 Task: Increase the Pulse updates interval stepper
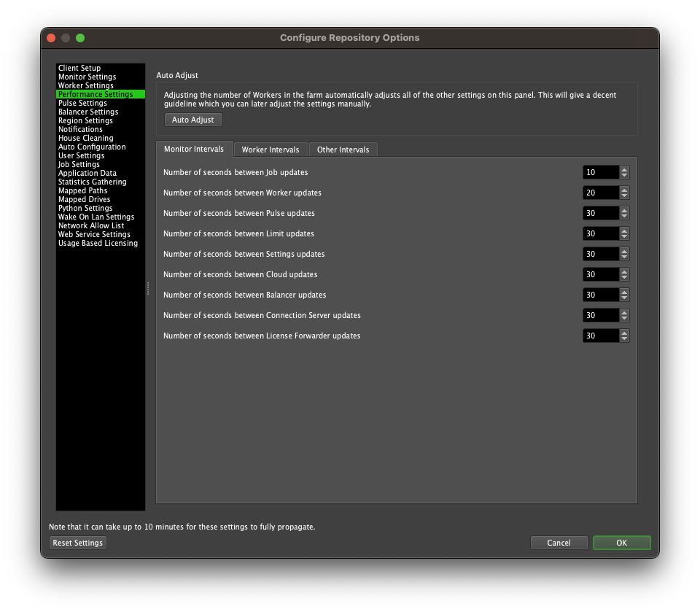point(624,210)
